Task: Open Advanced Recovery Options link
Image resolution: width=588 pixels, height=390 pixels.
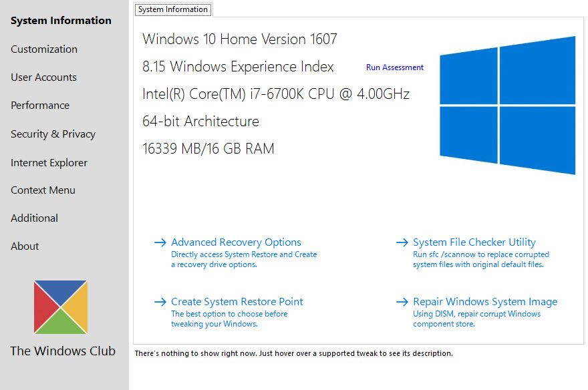Action: click(236, 242)
